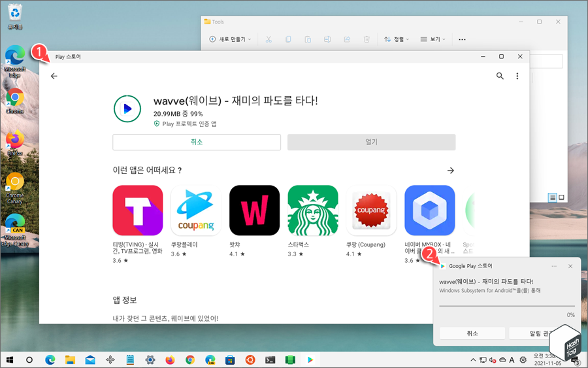Open the 보기 view dropdown in Tools window
This screenshot has height=368, width=588.
click(x=433, y=39)
